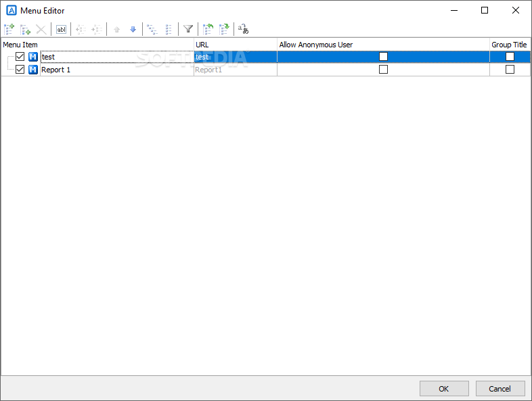
Task: Click the blue M icon beside Report 1
Action: pos(33,70)
